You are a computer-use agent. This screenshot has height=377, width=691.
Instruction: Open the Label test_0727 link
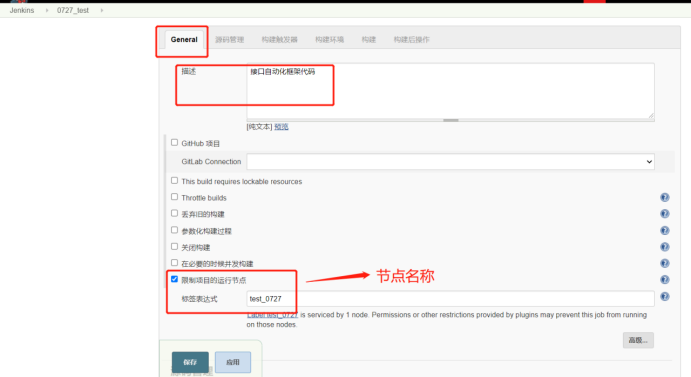tap(272, 315)
